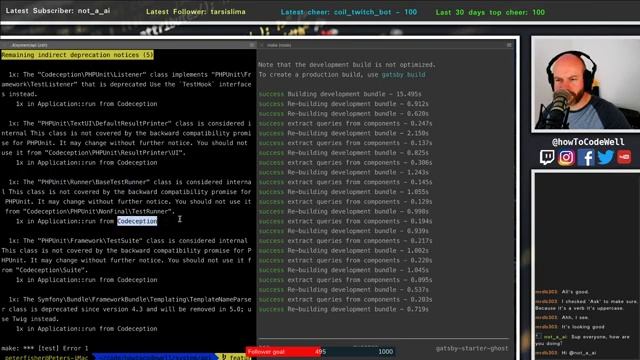Click the yellow 'Remaining indirect deprecation notices (5)' heading

point(77,55)
